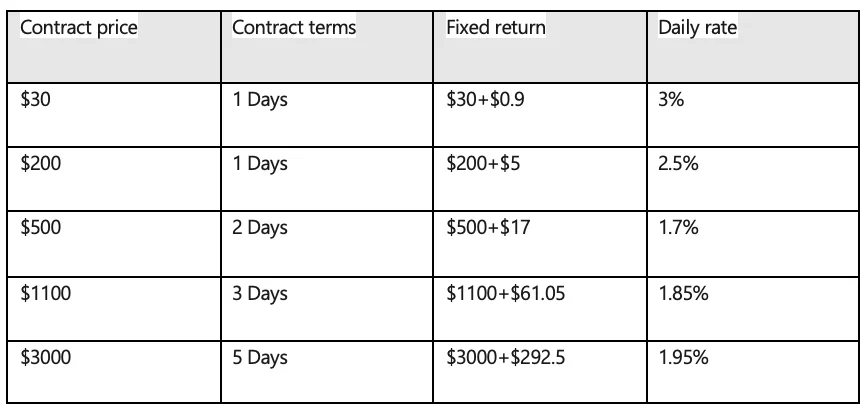Select the $3000+$292.5 fixed return cell
The height and width of the screenshot is (410, 868).
point(513,357)
